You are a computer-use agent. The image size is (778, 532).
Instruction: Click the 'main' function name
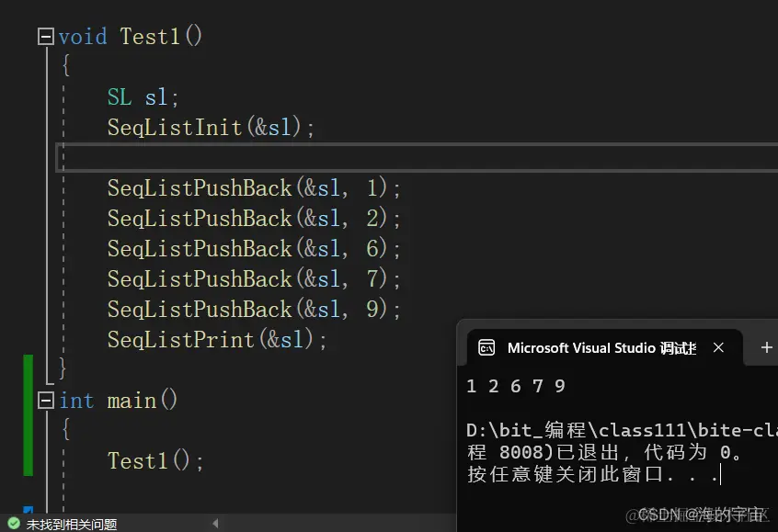[132, 400]
